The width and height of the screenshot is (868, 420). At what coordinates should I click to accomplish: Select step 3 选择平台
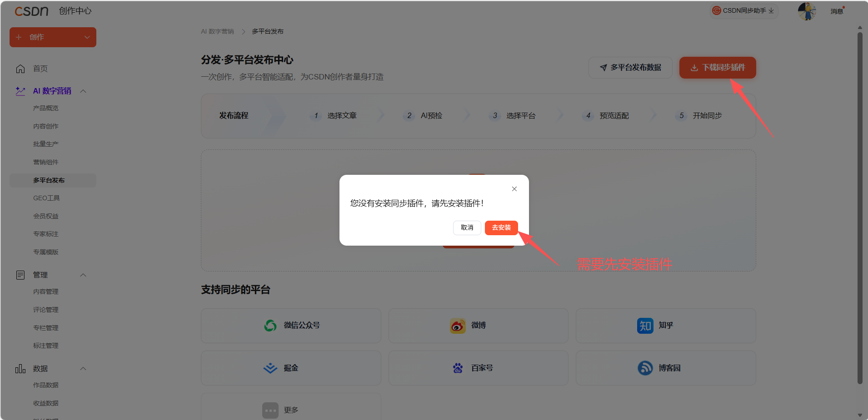click(x=513, y=116)
